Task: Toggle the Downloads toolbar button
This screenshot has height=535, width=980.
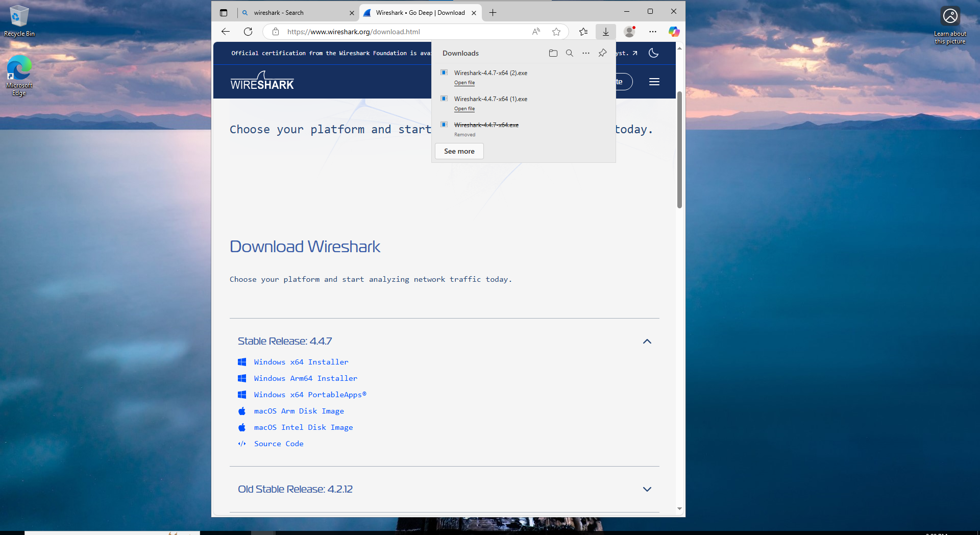Action: [606, 32]
